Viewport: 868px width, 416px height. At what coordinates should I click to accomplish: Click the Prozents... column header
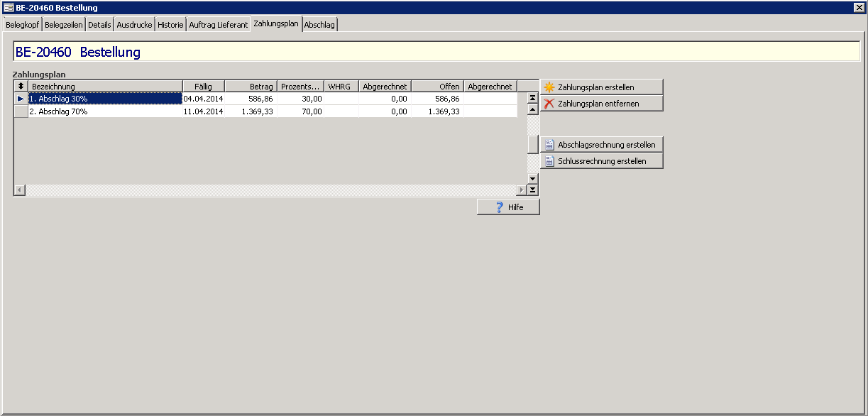[300, 86]
